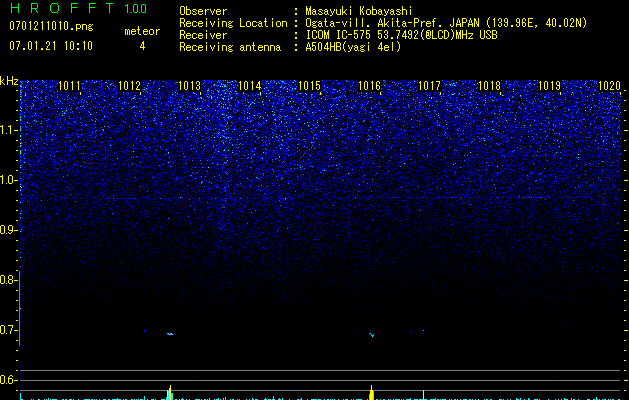Click the timestamp 07.01.21 10:10
629x400 pixels.
coord(51,45)
